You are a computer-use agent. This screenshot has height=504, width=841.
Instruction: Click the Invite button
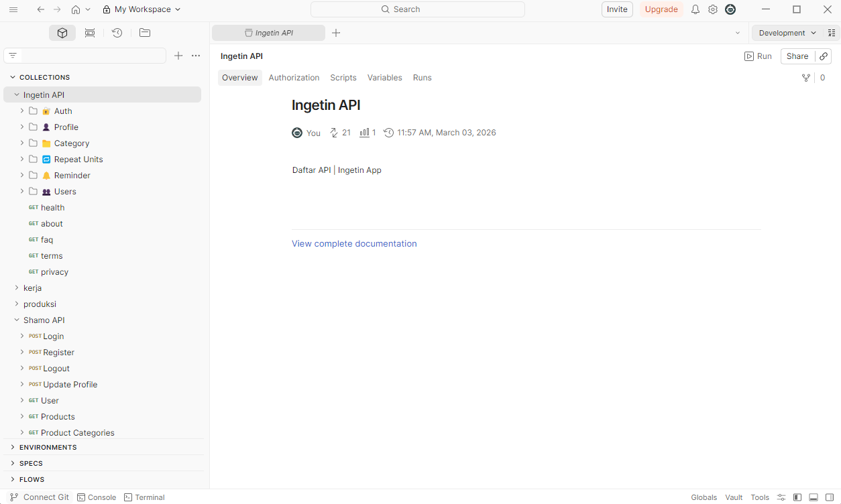click(617, 9)
